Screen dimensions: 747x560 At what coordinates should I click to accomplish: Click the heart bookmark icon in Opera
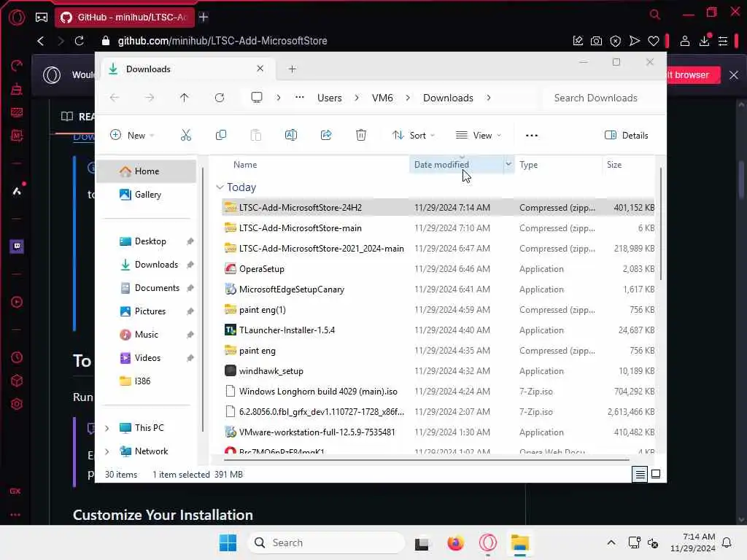(653, 41)
